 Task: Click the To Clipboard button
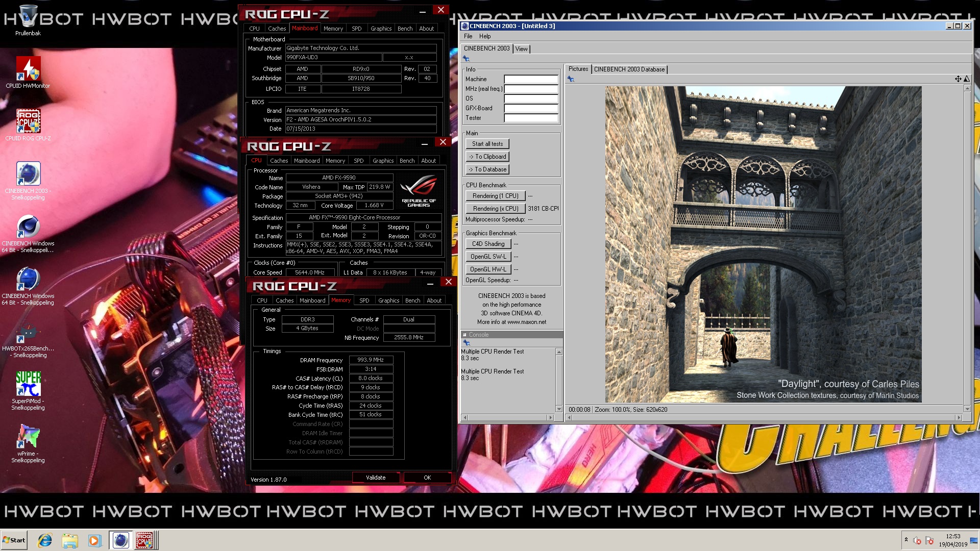[x=487, y=157]
